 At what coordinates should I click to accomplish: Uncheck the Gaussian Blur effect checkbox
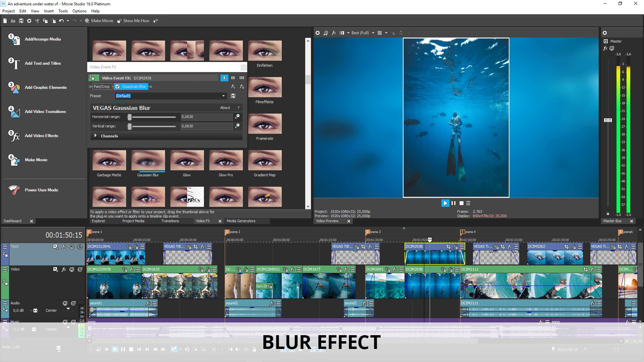click(x=117, y=86)
